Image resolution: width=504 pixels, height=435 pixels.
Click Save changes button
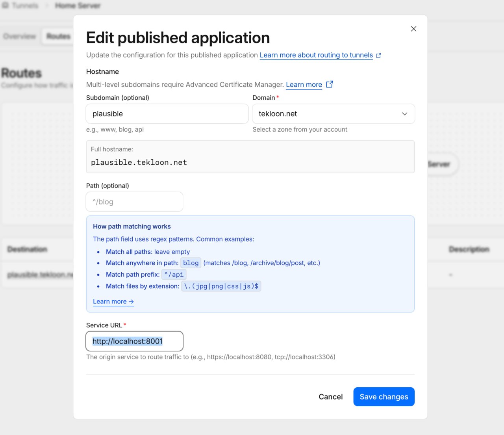[x=384, y=397]
